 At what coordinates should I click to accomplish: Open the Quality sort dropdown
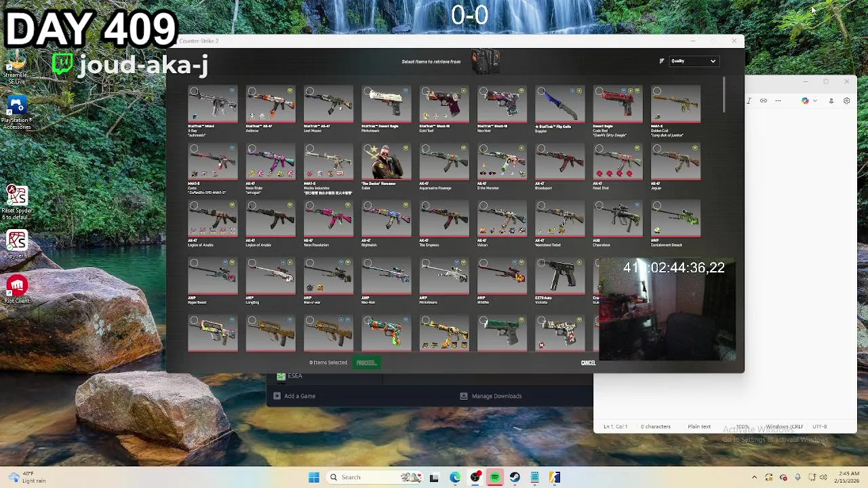[x=693, y=61]
